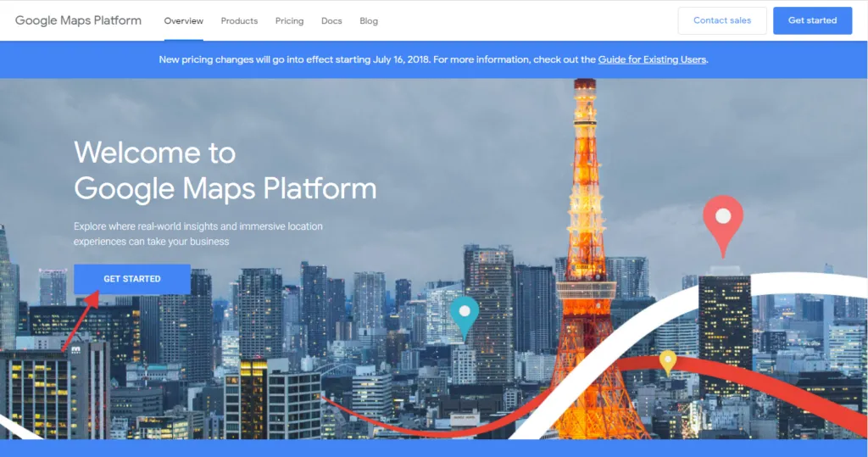868x457 pixels.
Task: Click the teal map pin icon
Action: [465, 318]
